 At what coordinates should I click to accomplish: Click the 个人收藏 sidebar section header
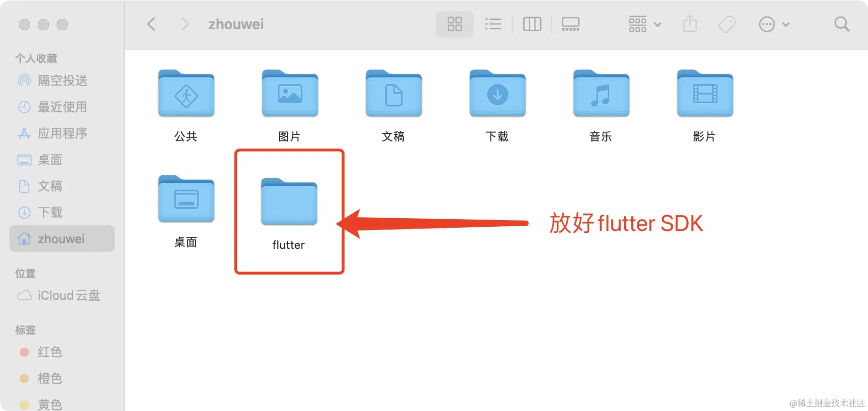coord(36,58)
